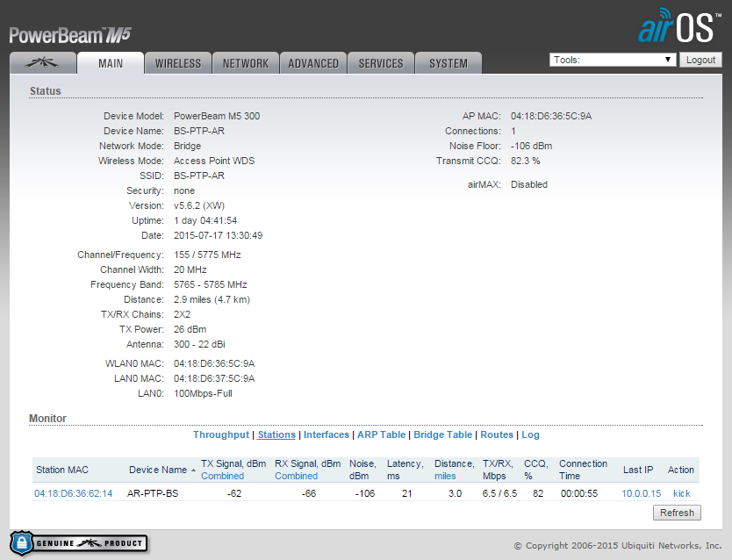The height and width of the screenshot is (560, 732).
Task: Click the PowerBeam M5 logo
Action: pos(70,35)
